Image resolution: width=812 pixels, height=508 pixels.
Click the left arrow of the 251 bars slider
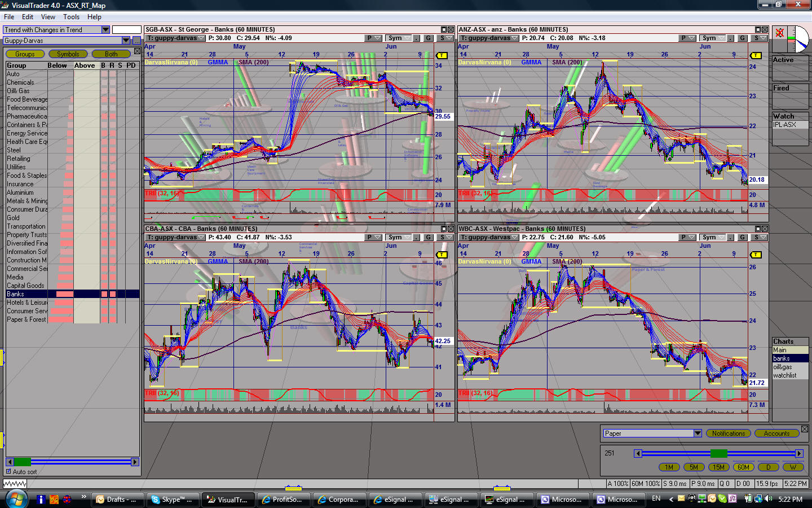638,453
